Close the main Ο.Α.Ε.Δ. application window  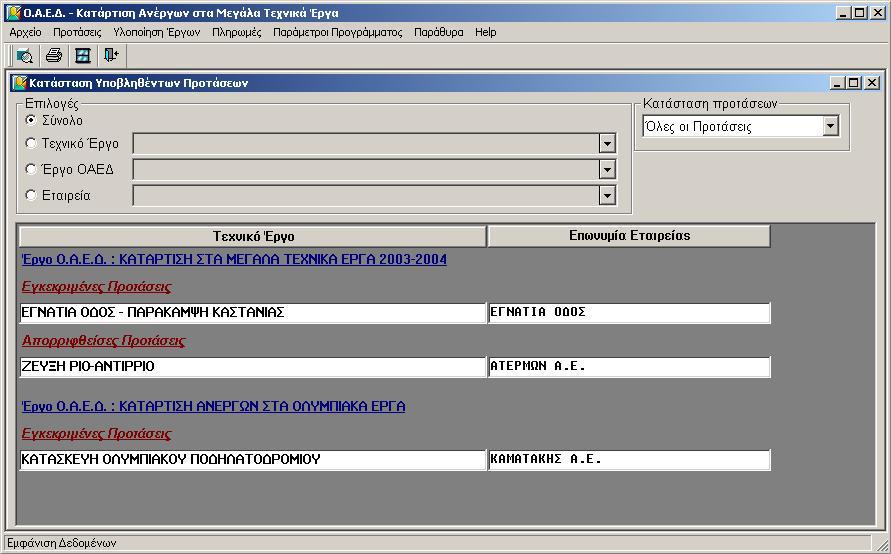pos(878,13)
